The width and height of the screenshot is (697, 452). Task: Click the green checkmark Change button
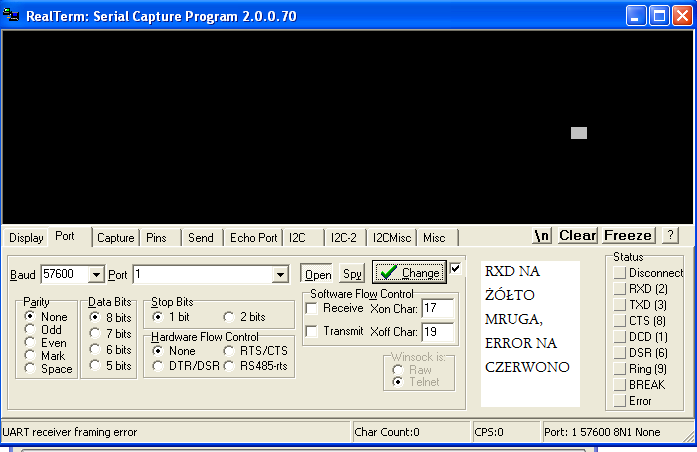(x=409, y=272)
